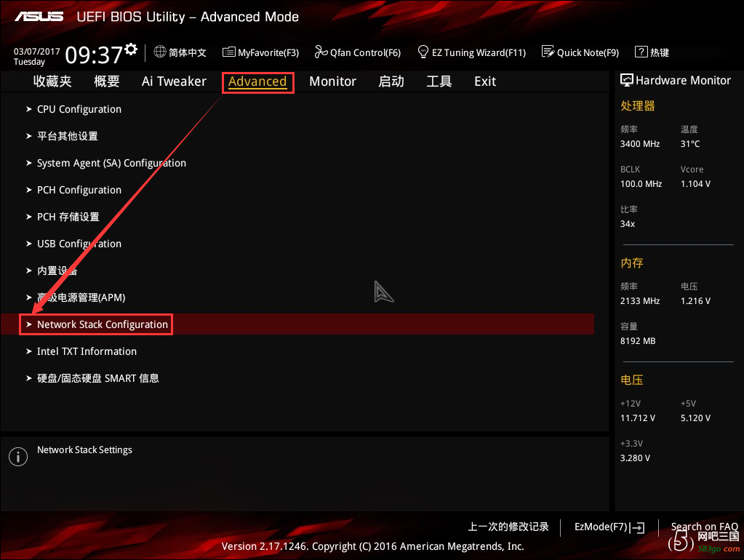Image resolution: width=744 pixels, height=560 pixels.
Task: Start EZ Tuning Wizard(F11)
Action: [x=479, y=52]
